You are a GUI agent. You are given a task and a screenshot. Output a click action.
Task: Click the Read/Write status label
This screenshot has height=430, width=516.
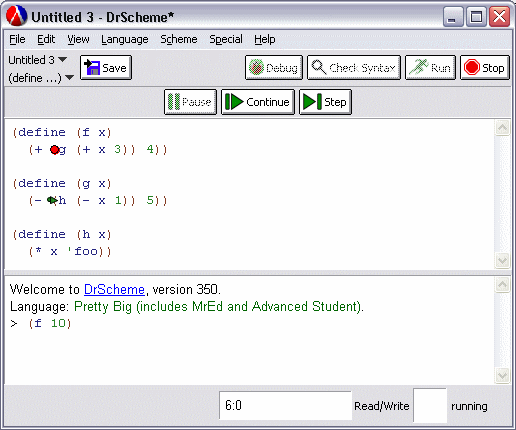pos(382,406)
